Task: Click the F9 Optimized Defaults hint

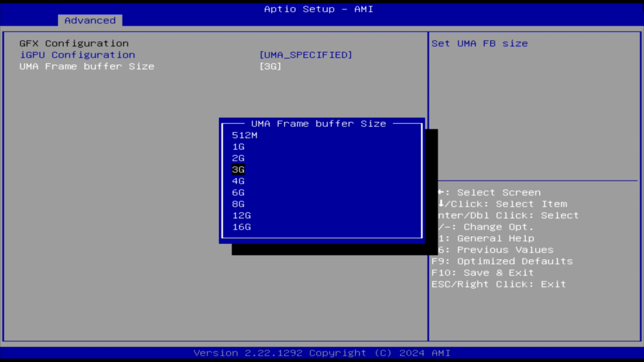Action: 502,261
